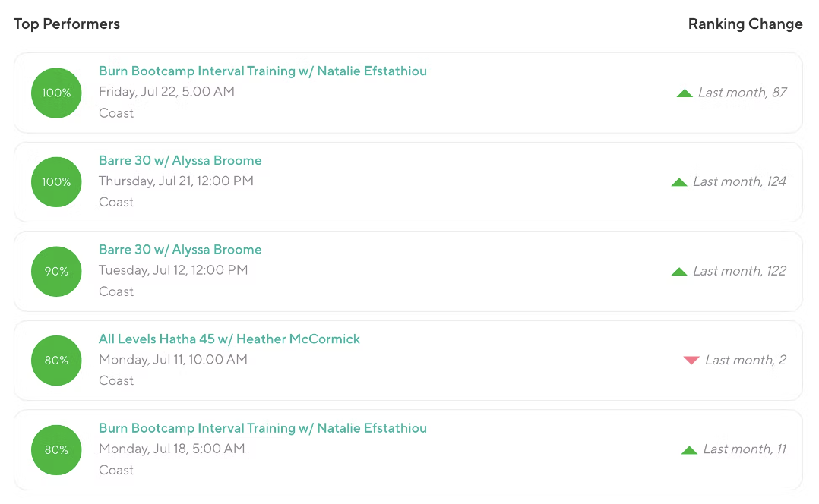Click the up arrow beside Last month, 124
Image resolution: width=819 pixels, height=504 pixels.
(x=679, y=182)
